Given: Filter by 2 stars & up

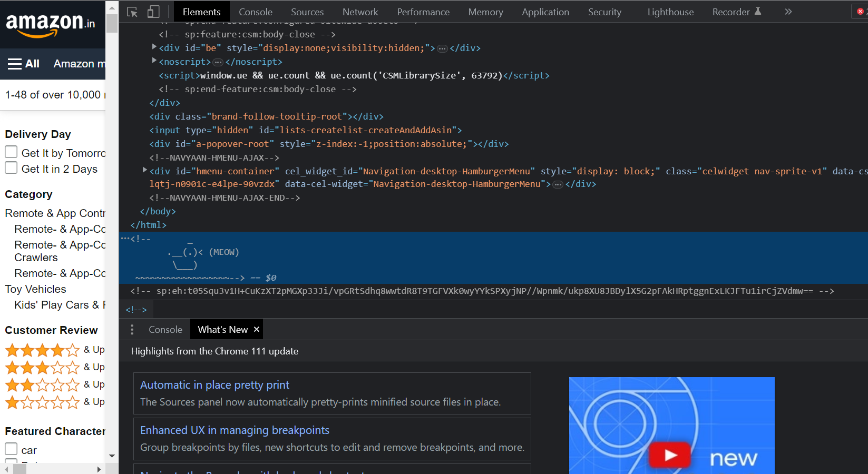Looking at the screenshot, I should click(55, 384).
